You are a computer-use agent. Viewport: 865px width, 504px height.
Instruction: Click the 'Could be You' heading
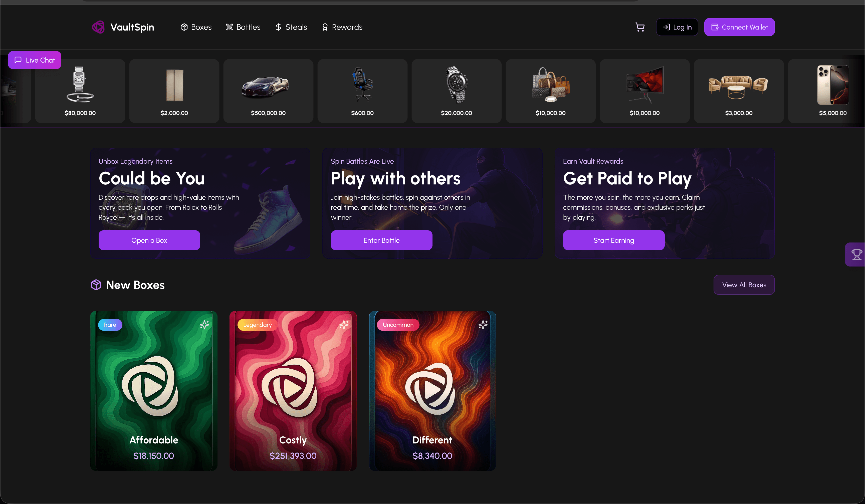[x=151, y=178]
